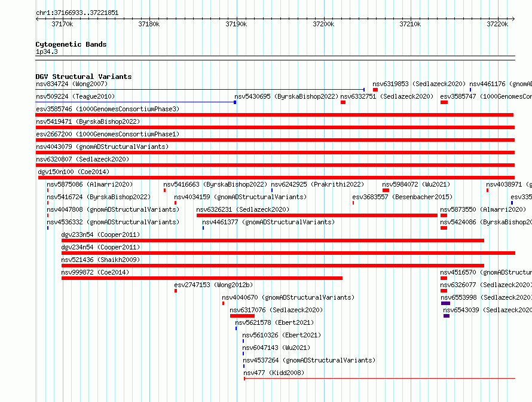The height and width of the screenshot is (402, 532).
Task: Click the red bar under dgv233n54
Action: (x=273, y=240)
